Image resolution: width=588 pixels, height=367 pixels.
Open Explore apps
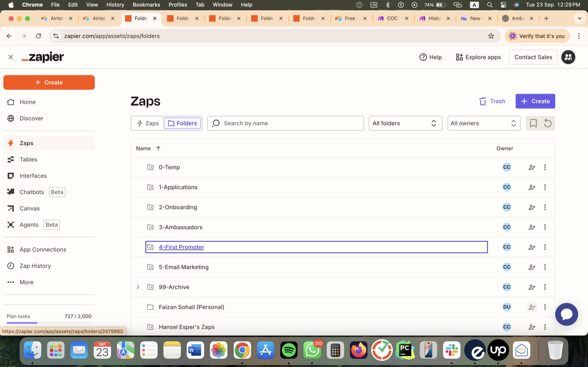click(x=478, y=57)
